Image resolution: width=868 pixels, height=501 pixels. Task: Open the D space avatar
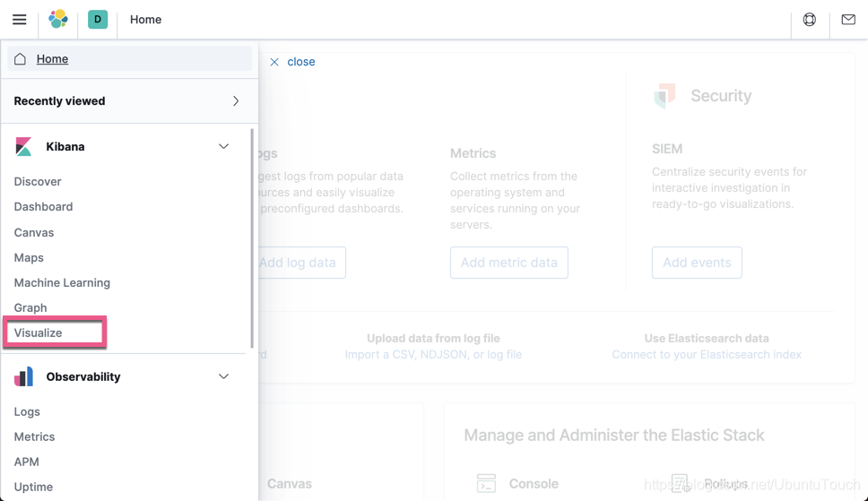tap(98, 20)
